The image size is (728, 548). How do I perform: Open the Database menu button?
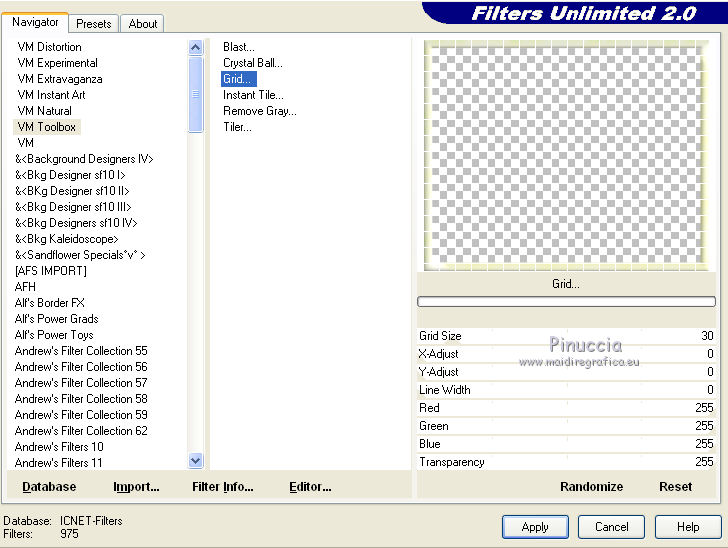[x=49, y=487]
